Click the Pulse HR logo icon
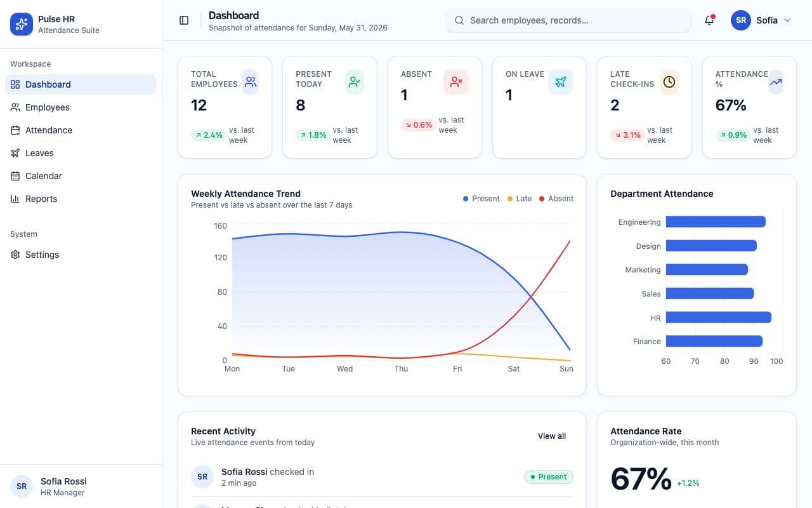812x508 pixels. [22, 24]
